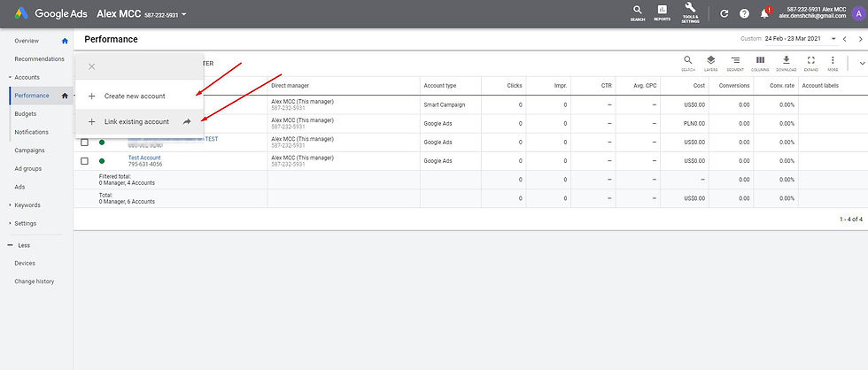Open Overview in the sidebar

pos(27,41)
